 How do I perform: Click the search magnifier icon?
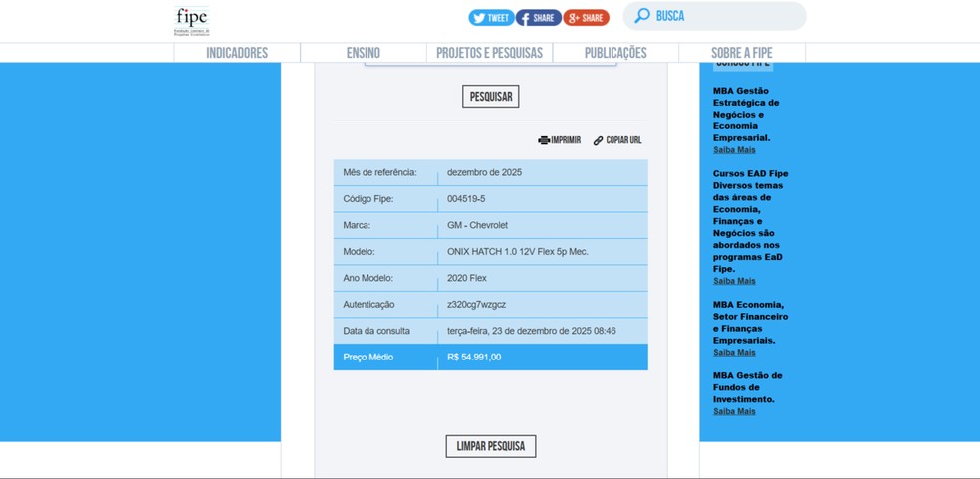641,16
